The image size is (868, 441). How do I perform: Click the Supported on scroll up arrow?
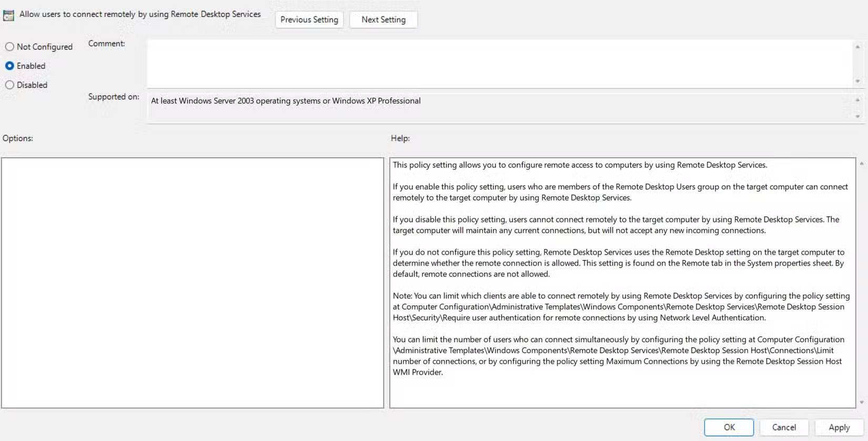point(857,99)
